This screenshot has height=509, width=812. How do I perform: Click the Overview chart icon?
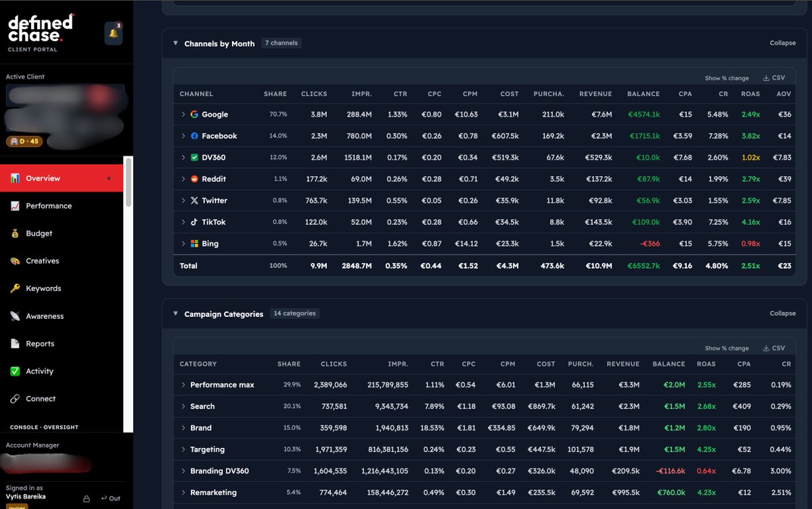click(15, 179)
